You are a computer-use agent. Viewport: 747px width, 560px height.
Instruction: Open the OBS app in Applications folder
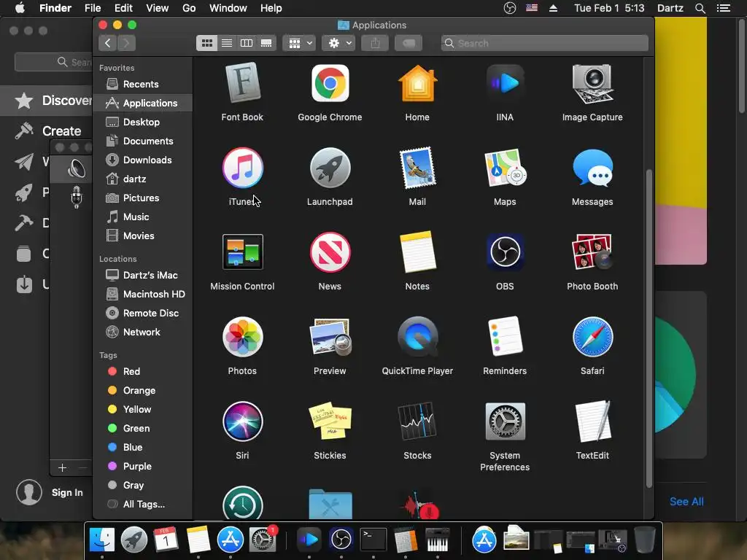[x=505, y=252]
